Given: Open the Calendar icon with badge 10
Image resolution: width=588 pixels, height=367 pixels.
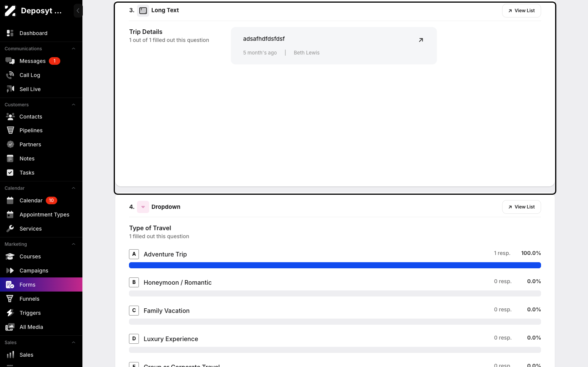Looking at the screenshot, I should [10, 200].
